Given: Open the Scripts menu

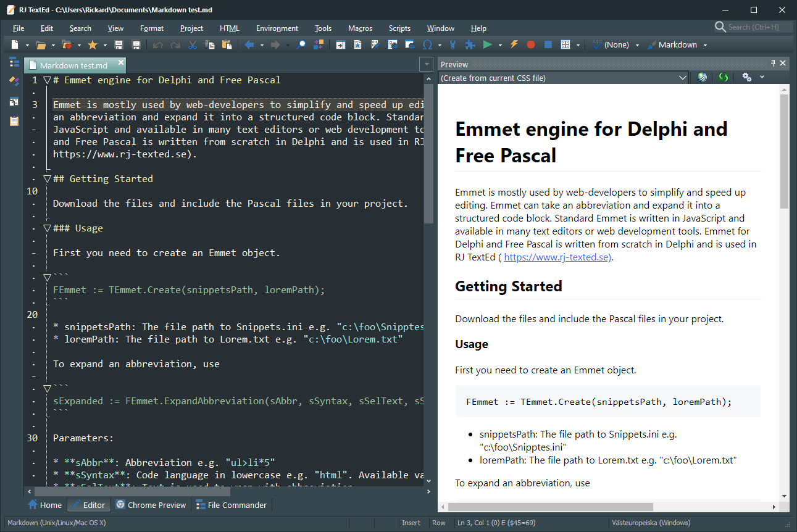Looking at the screenshot, I should coord(399,28).
